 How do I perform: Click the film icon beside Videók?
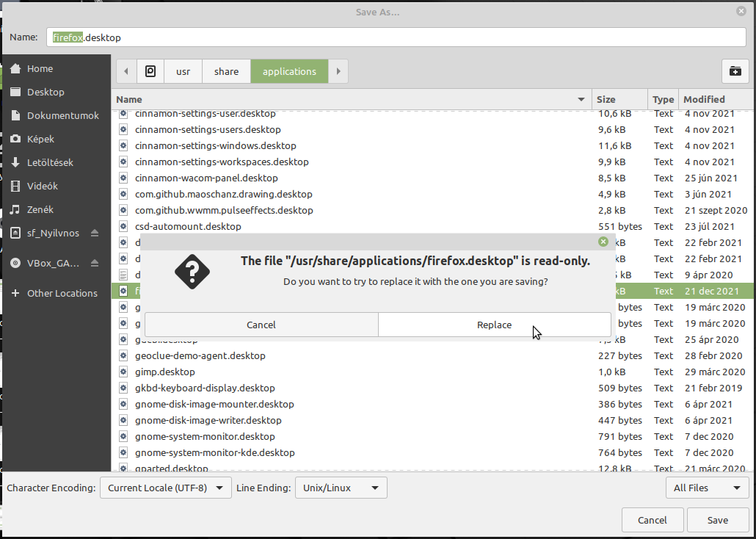15,186
